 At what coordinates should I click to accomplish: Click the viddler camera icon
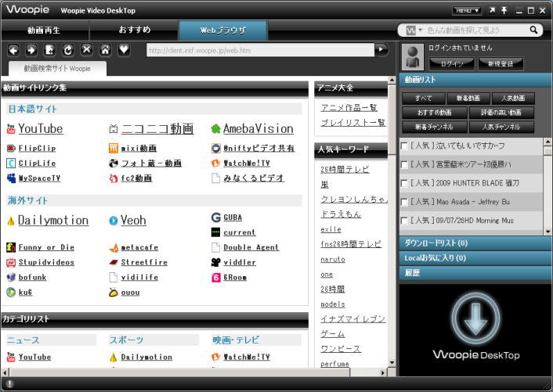click(216, 262)
